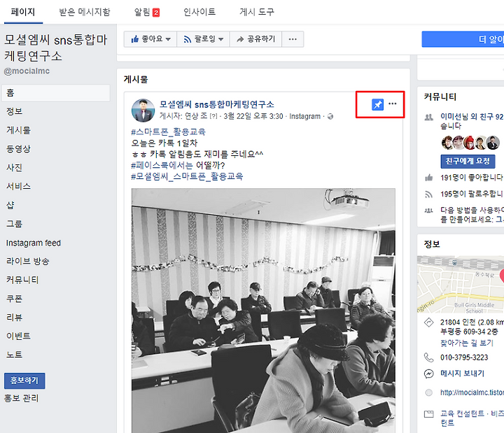The image size is (504, 433).
Task: Click the blue 더 알아보기 button
Action: click(x=463, y=39)
